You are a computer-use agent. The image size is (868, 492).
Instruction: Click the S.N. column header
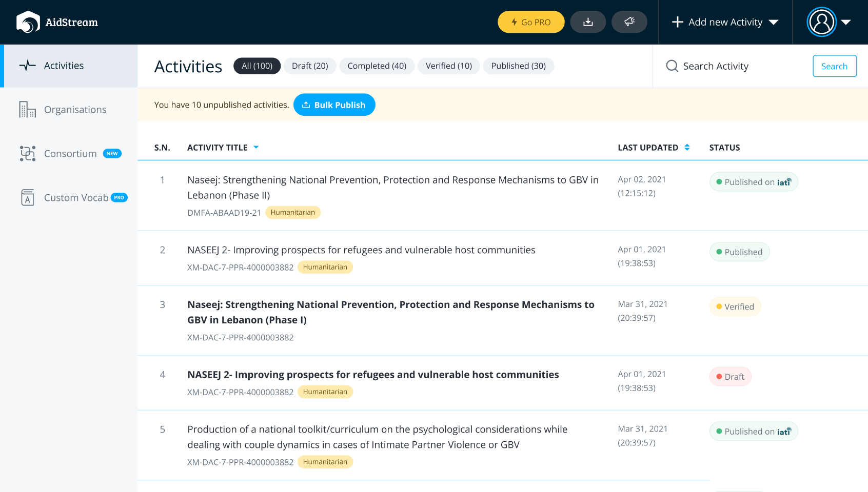[162, 148]
